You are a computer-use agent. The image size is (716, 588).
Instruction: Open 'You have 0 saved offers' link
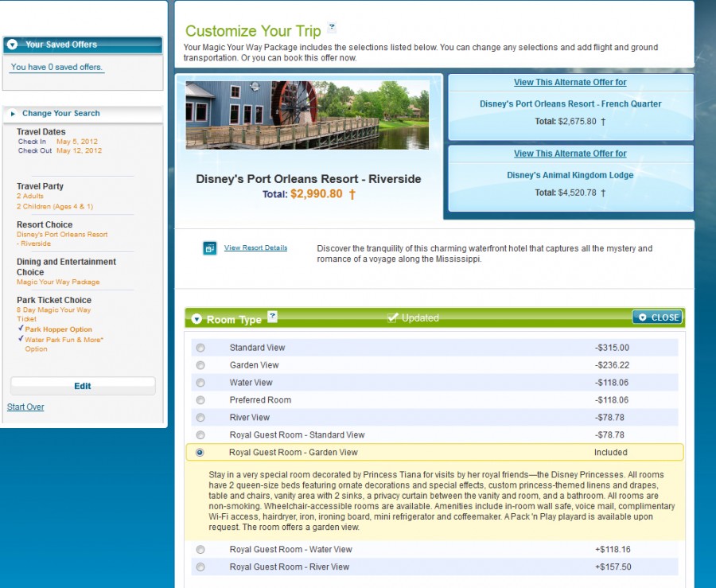tap(56, 67)
